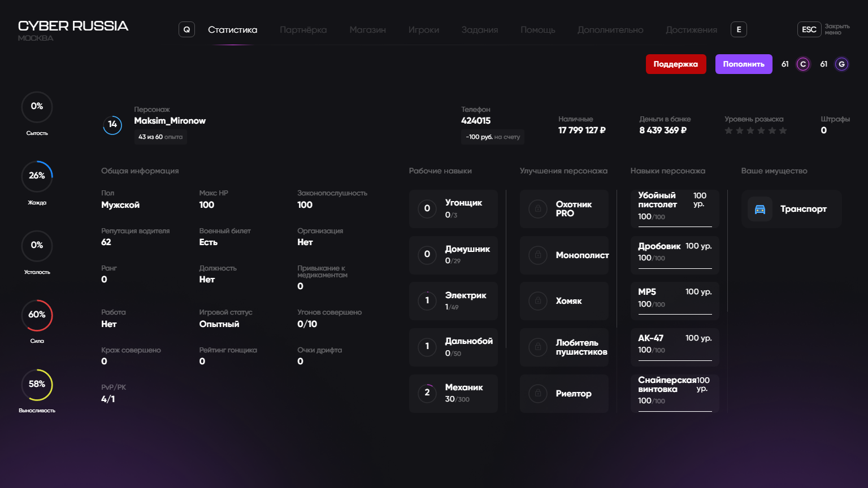Click the purple Пополнить button

[x=744, y=64]
